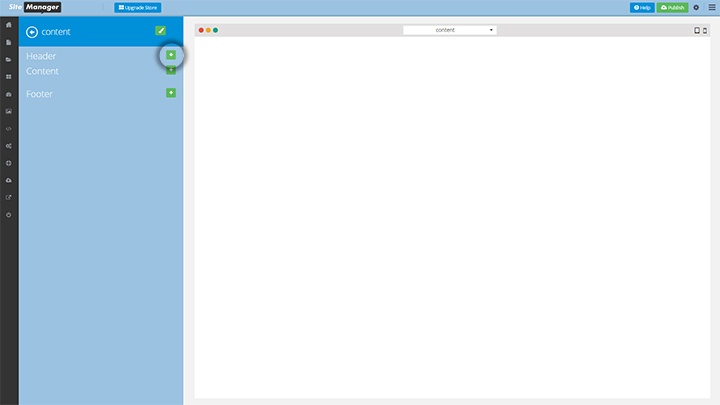Open the gears settings icon in sidebar
The image size is (720, 405).
coord(9,146)
